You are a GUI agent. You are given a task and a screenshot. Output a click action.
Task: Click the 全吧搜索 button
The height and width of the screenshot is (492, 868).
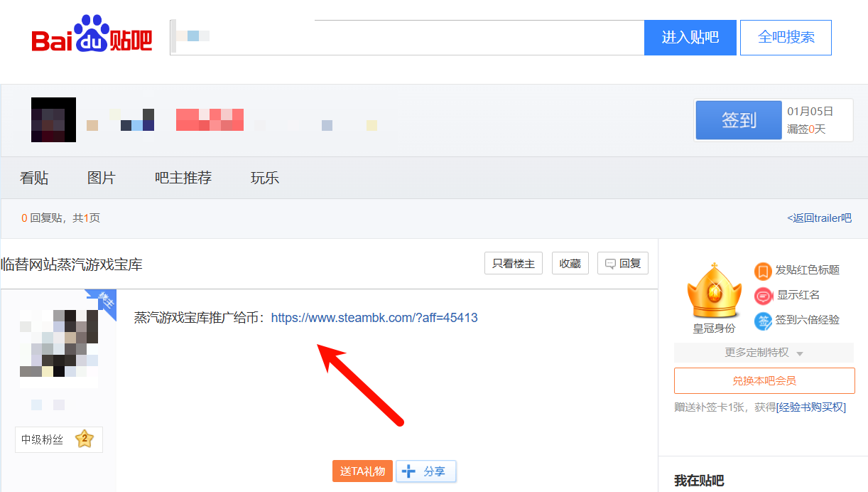[786, 38]
